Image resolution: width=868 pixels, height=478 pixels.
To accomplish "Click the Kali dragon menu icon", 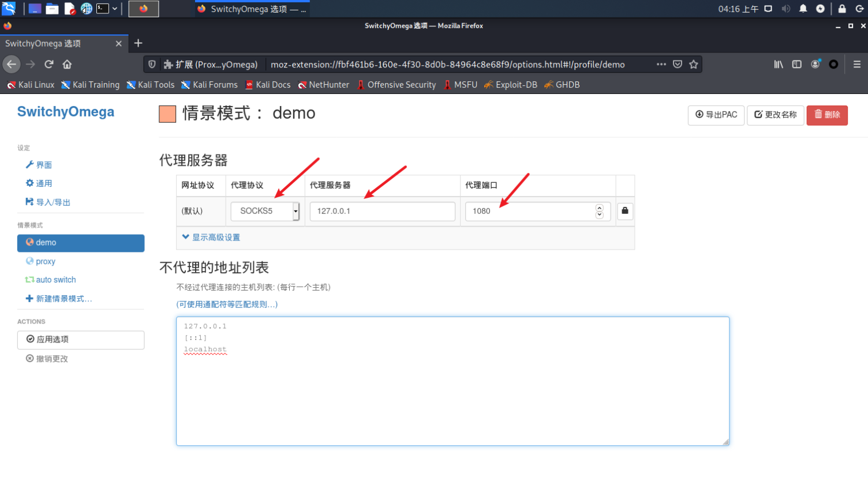I will (9, 8).
